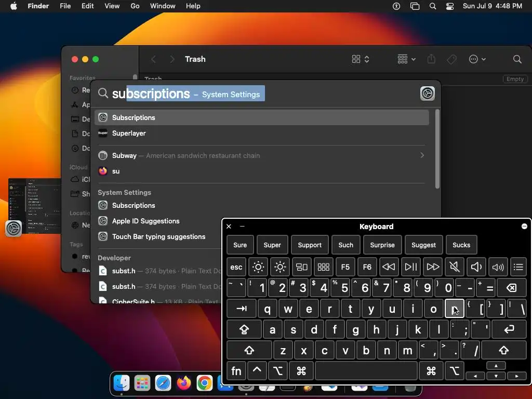Close the Keyboard viewer panel
The height and width of the screenshot is (399, 532).
click(229, 227)
